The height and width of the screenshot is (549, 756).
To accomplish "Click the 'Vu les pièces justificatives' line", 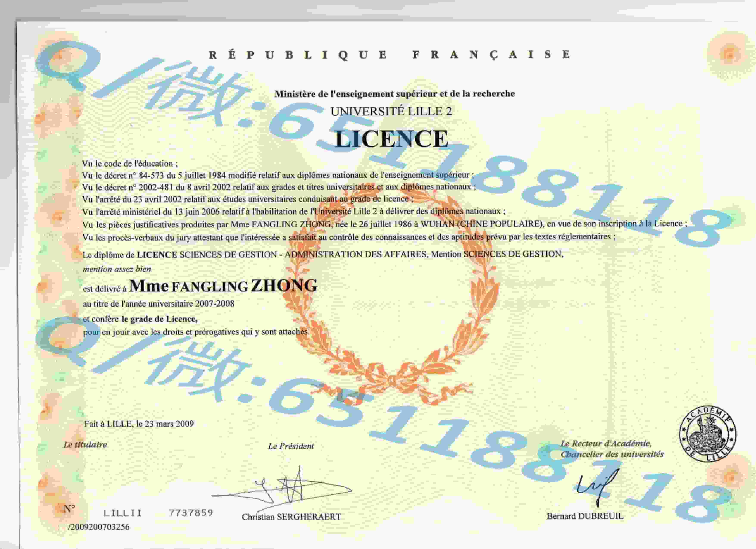I will coord(385,224).
